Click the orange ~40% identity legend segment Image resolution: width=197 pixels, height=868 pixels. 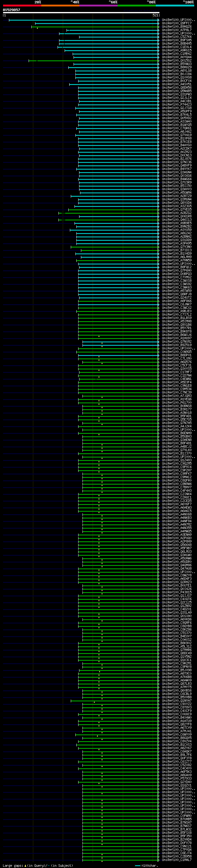pyautogui.click(x=60, y=6)
